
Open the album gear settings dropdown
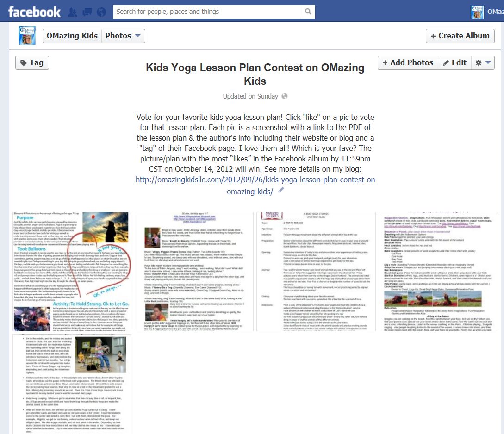coord(483,62)
